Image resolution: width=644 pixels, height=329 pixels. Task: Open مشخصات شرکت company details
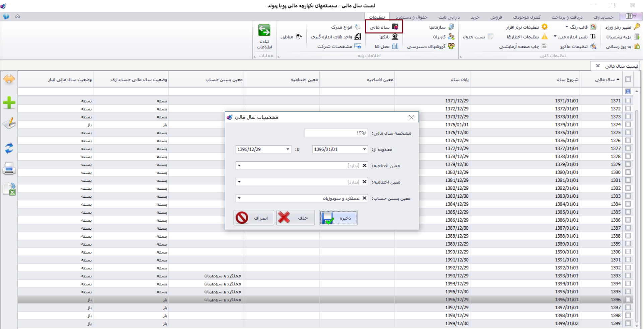point(339,47)
